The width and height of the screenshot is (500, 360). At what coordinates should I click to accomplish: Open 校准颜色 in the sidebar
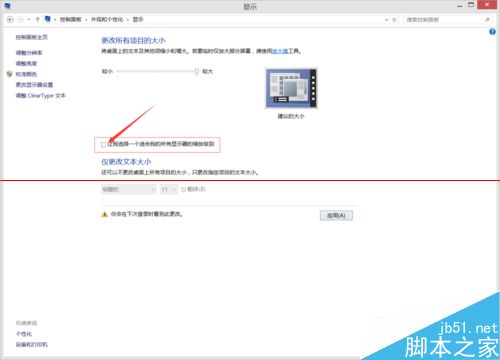26,74
